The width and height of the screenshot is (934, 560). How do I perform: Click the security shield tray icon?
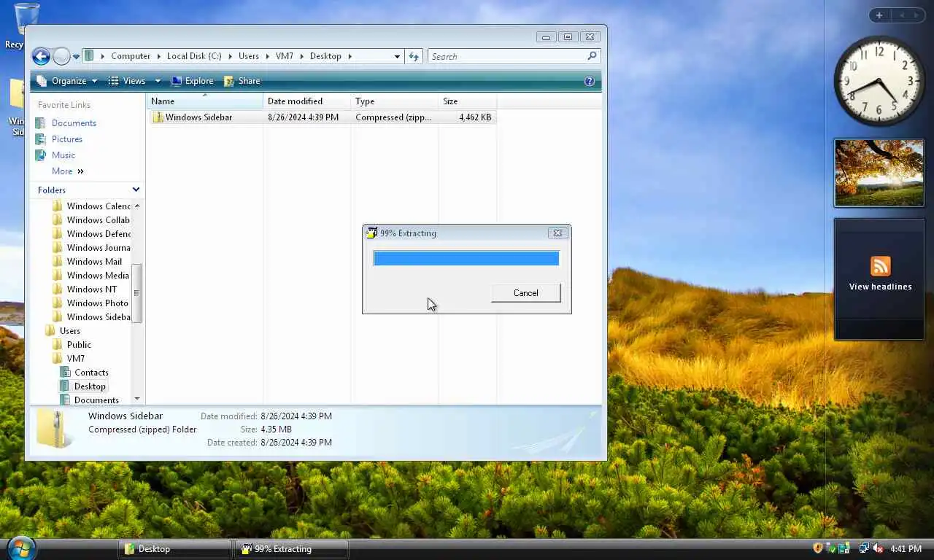pyautogui.click(x=818, y=548)
